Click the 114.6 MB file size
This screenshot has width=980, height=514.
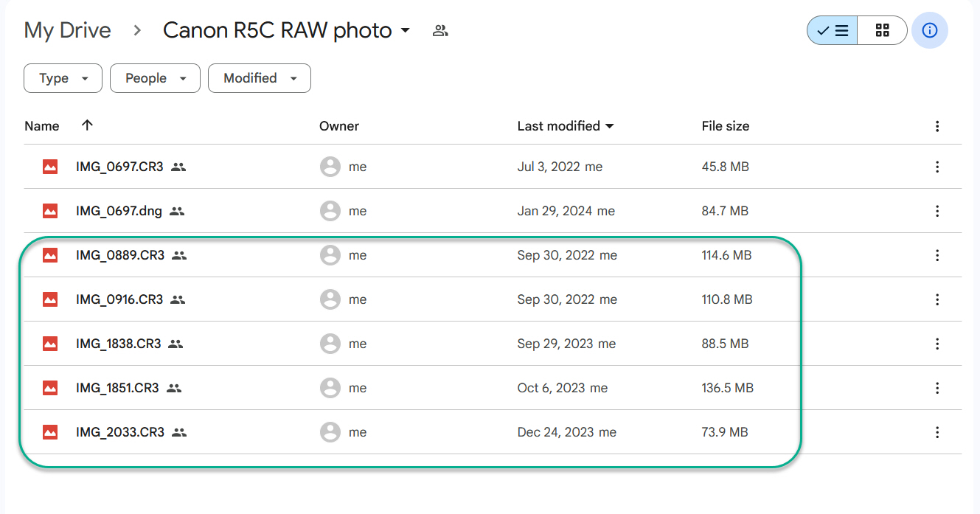[x=727, y=255]
